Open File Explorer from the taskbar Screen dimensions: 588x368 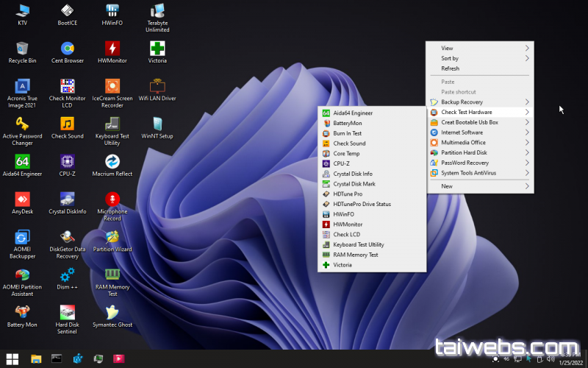[35, 358]
